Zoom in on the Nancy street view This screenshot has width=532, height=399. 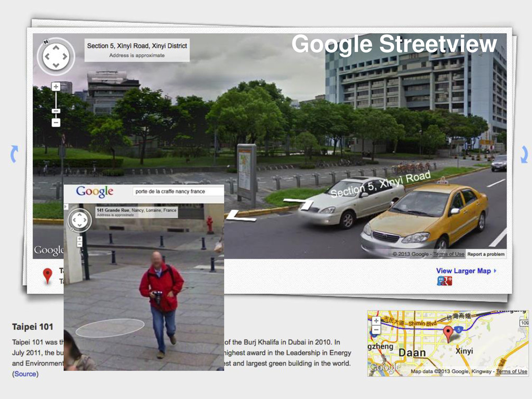tap(79, 239)
